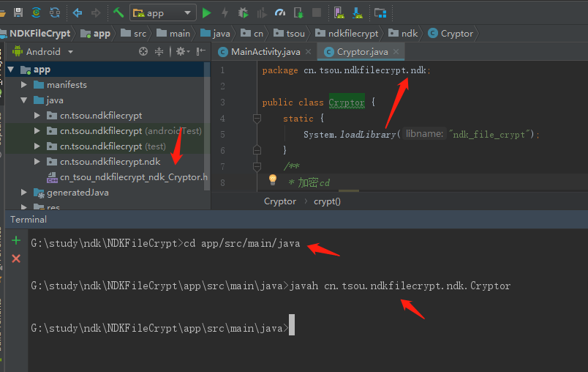Collapse the java folder
This screenshot has height=372, width=588.
[23, 100]
